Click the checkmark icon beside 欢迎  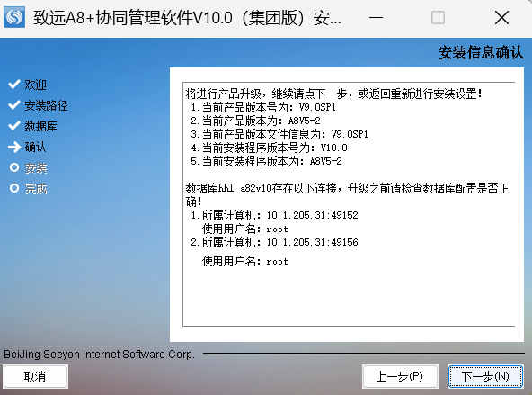tap(13, 85)
